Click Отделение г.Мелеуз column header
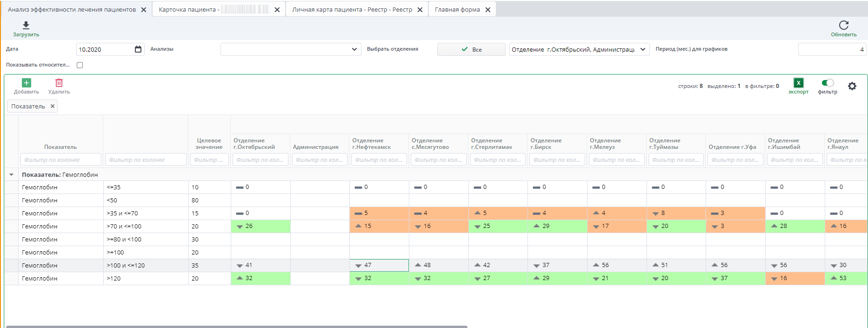868x328 pixels. pyautogui.click(x=605, y=144)
